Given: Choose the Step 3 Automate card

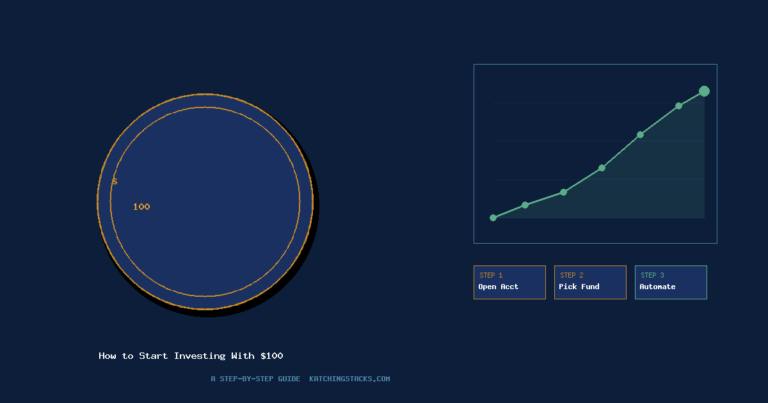Looking at the screenshot, I should pyautogui.click(x=671, y=282).
